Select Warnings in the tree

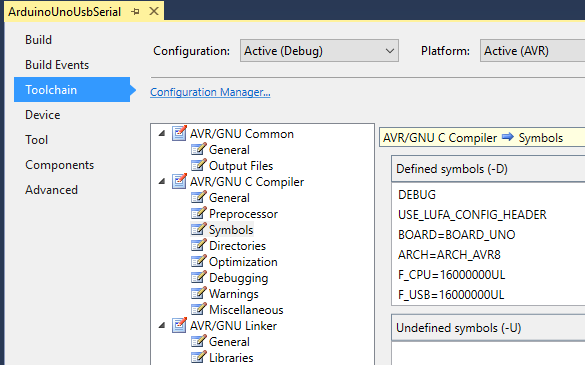coord(234,294)
